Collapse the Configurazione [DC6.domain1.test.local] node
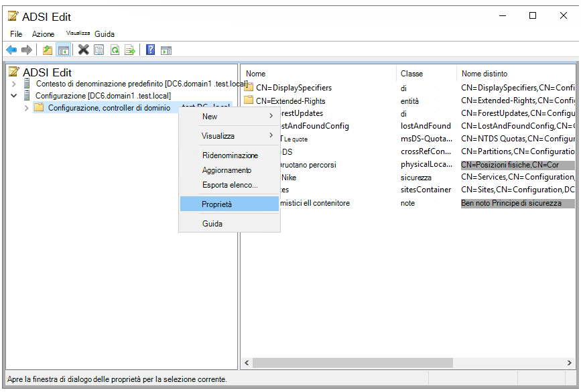Screen dimensions: 581x392 point(13,95)
